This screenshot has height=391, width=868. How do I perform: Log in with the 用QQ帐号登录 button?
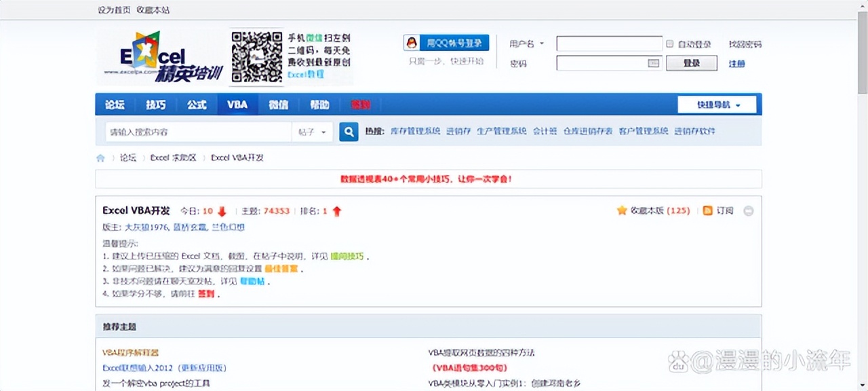(x=446, y=43)
